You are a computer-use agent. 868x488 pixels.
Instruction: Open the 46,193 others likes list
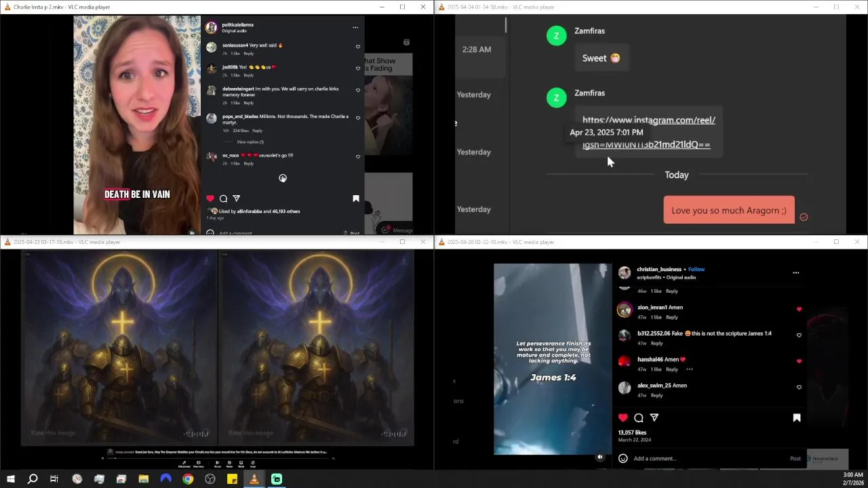click(286, 211)
